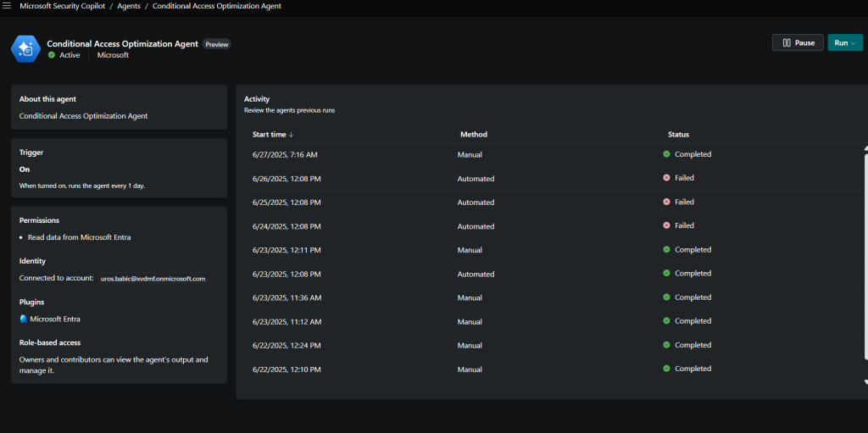Open Microsoft Security Copilot breadcrumb link
Screen dimensions: 868x433
[x=63, y=6]
